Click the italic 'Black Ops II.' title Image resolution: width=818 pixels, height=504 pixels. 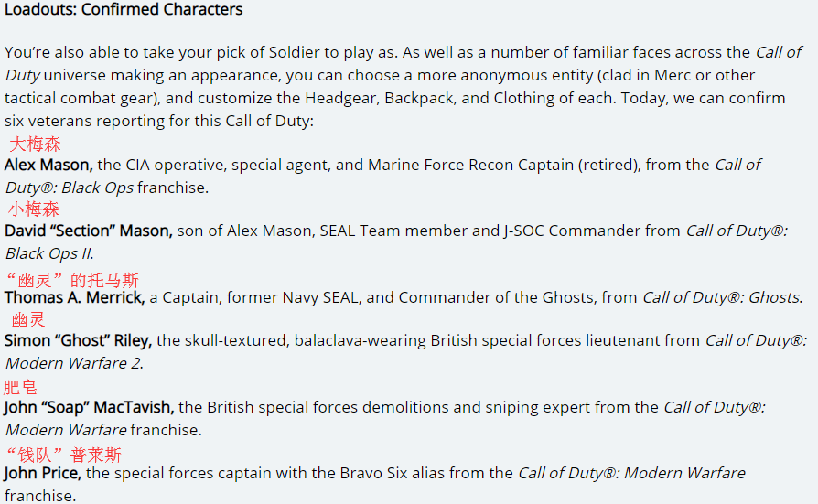[x=49, y=253]
